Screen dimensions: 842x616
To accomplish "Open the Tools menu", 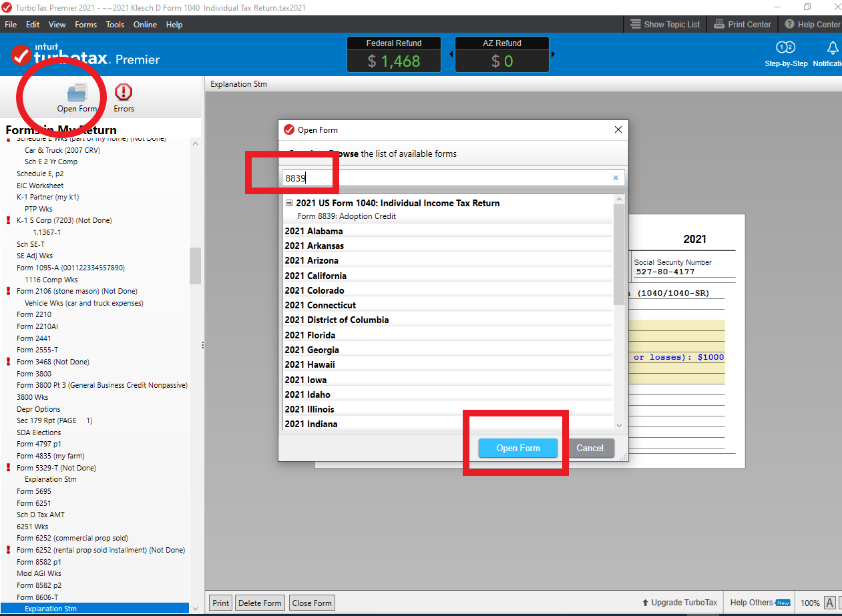I will pyautogui.click(x=115, y=25).
